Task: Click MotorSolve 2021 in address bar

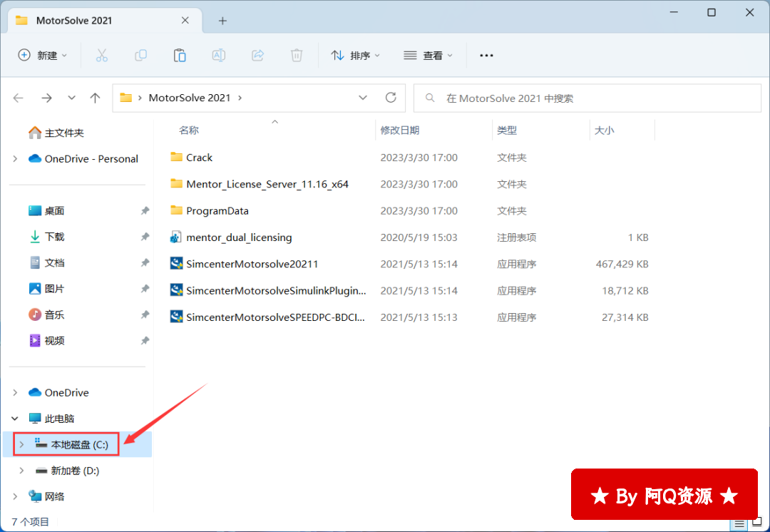Action: tap(190, 98)
